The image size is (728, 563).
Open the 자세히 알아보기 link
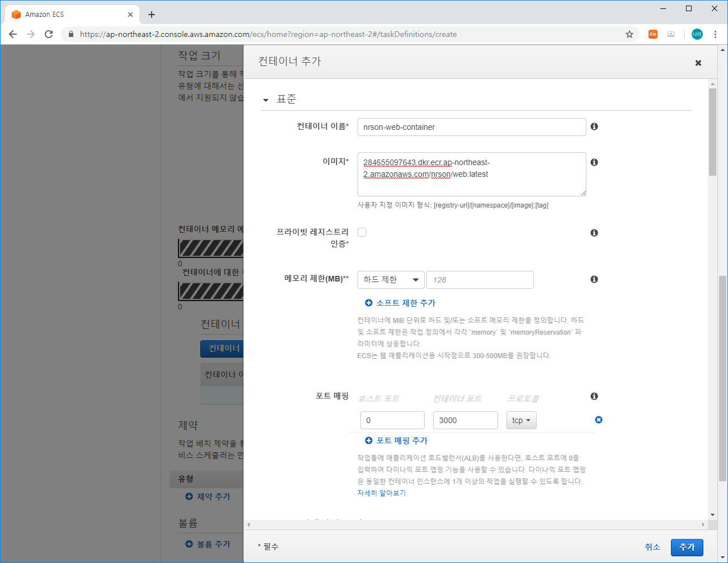click(x=382, y=493)
